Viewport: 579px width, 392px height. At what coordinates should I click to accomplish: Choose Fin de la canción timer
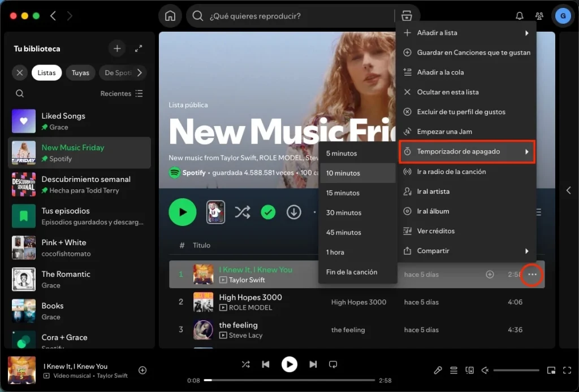pos(358,272)
